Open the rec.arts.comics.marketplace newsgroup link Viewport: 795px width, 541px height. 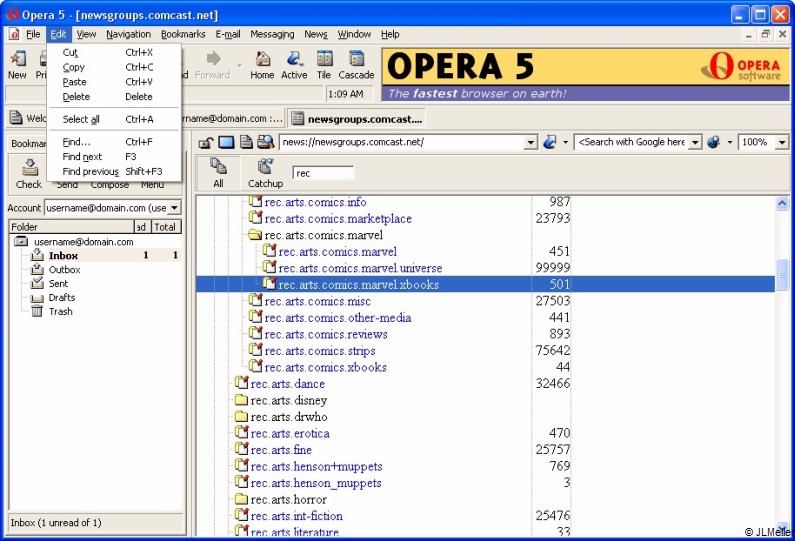[338, 219]
